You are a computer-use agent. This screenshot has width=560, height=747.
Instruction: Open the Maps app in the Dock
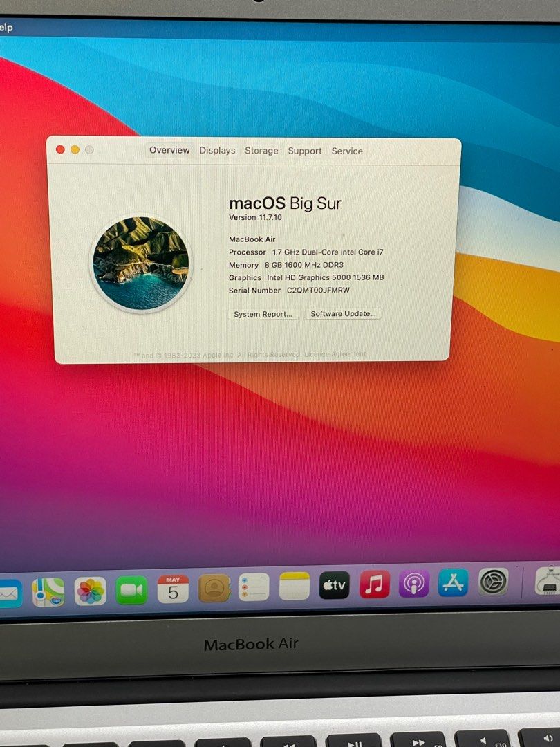tap(48, 591)
